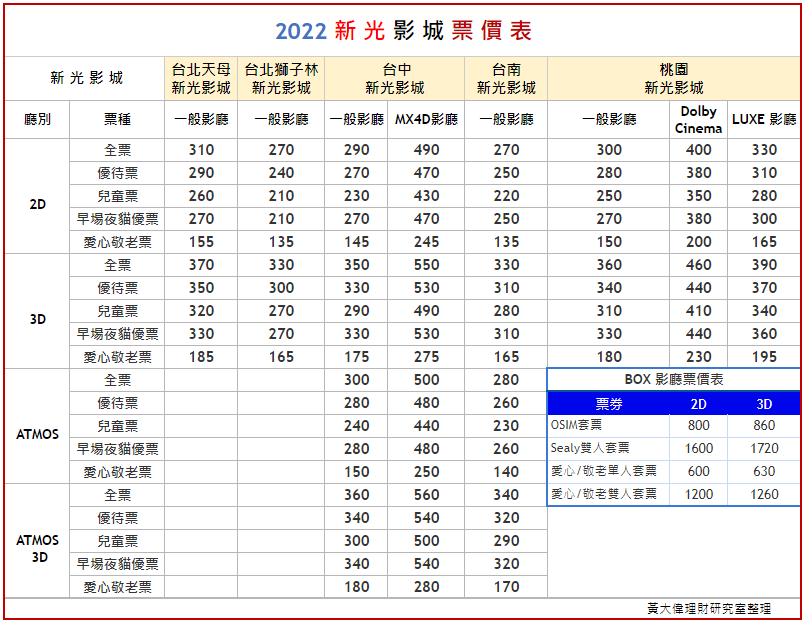Select 240 in 台北獅子林 2D 優待票
Image resolution: width=808 pixels, height=623 pixels.
281,173
